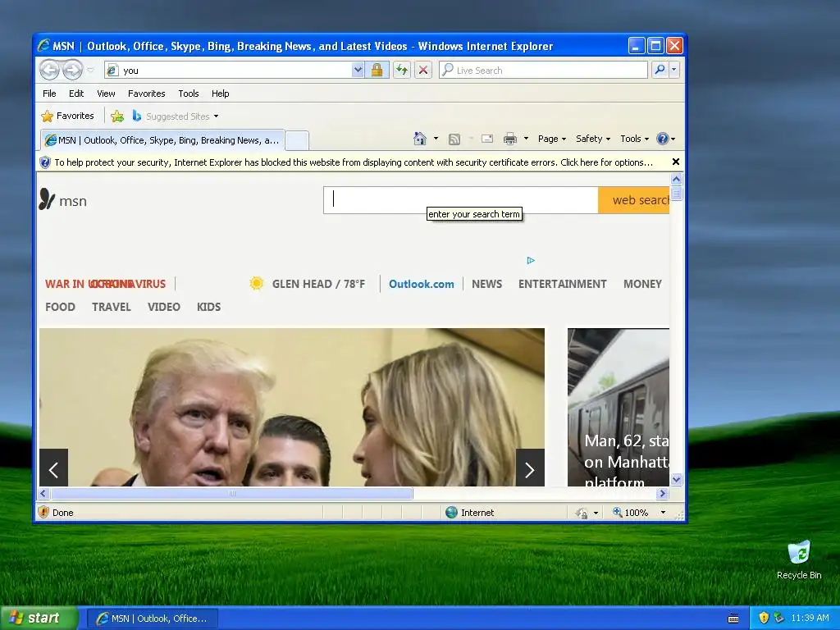Click the security lock icon in address bar
The image size is (840, 630).
point(377,71)
